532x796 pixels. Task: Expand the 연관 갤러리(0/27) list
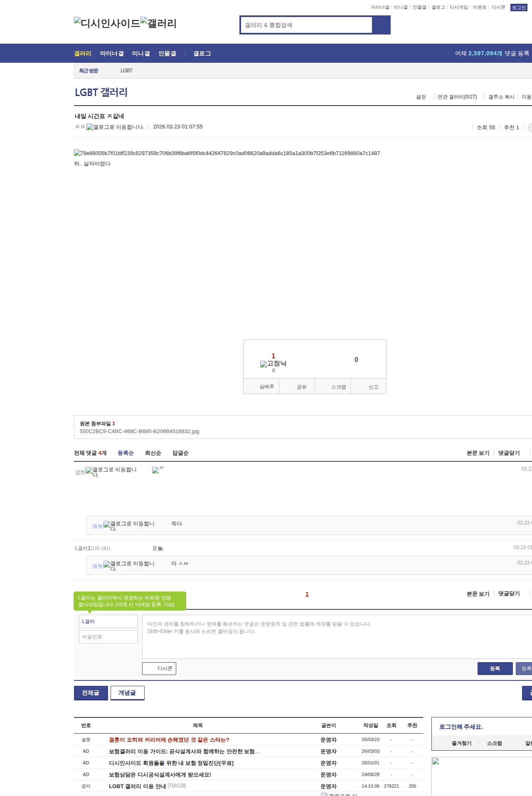click(x=457, y=97)
